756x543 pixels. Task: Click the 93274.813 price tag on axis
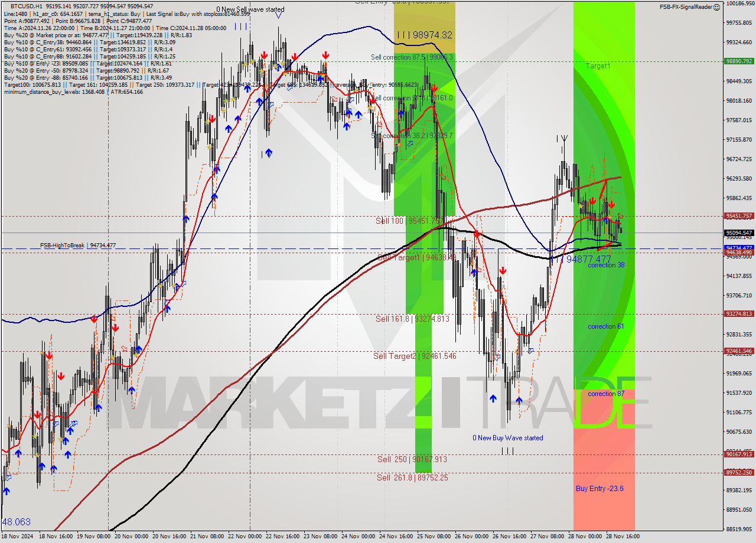point(739,314)
